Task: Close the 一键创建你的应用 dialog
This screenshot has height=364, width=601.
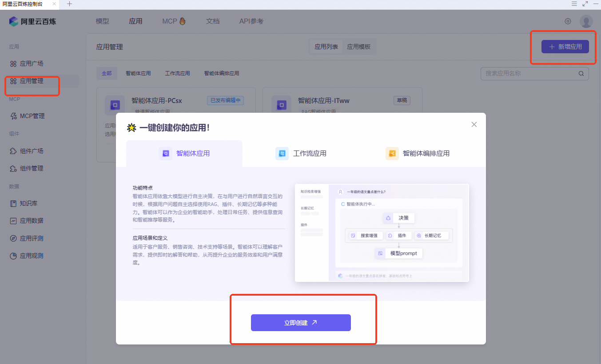Action: coord(474,124)
